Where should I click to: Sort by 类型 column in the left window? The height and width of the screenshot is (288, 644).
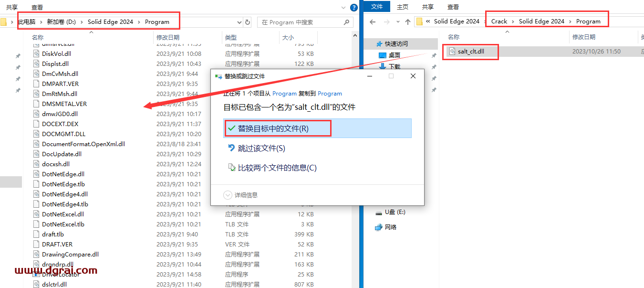pos(231,37)
